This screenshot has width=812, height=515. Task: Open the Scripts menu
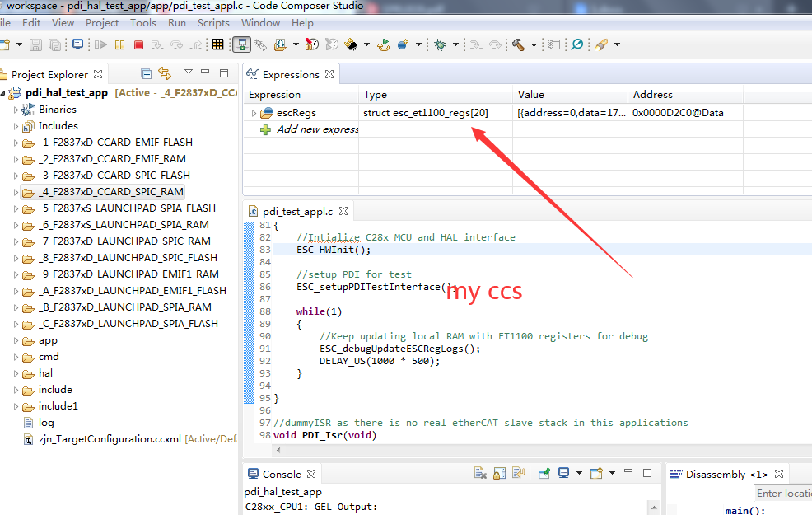(x=213, y=23)
